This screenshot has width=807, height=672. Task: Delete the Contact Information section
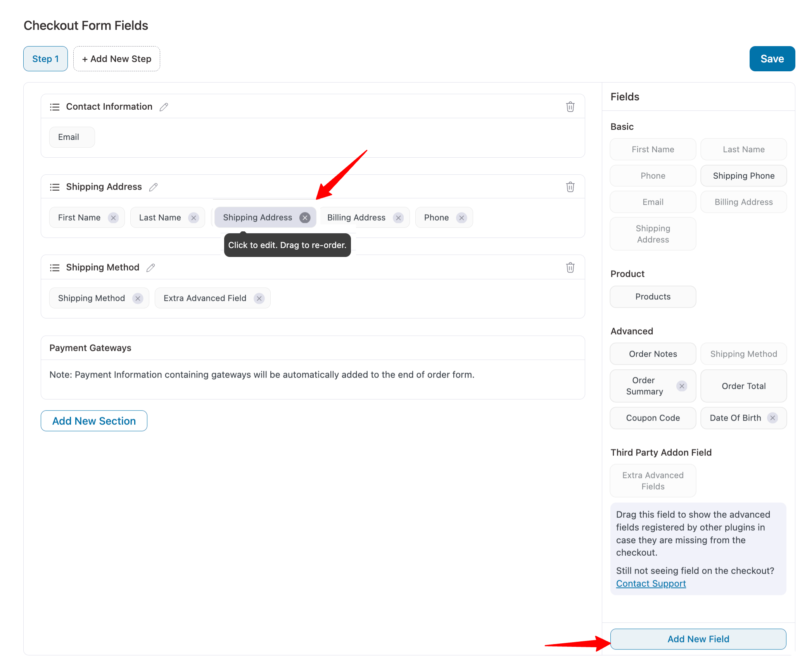click(570, 107)
